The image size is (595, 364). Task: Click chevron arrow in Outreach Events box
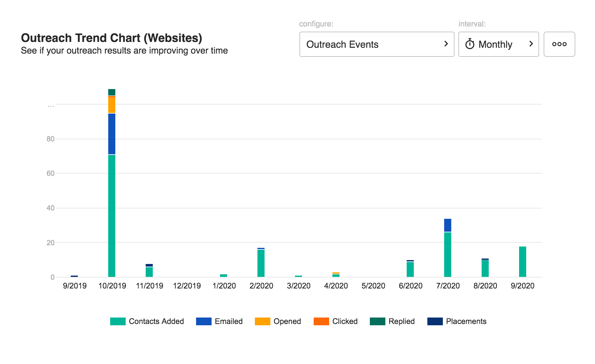click(x=446, y=44)
